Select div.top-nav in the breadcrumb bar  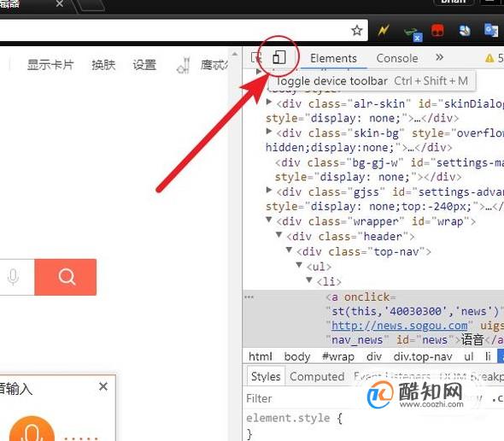[x=423, y=356]
